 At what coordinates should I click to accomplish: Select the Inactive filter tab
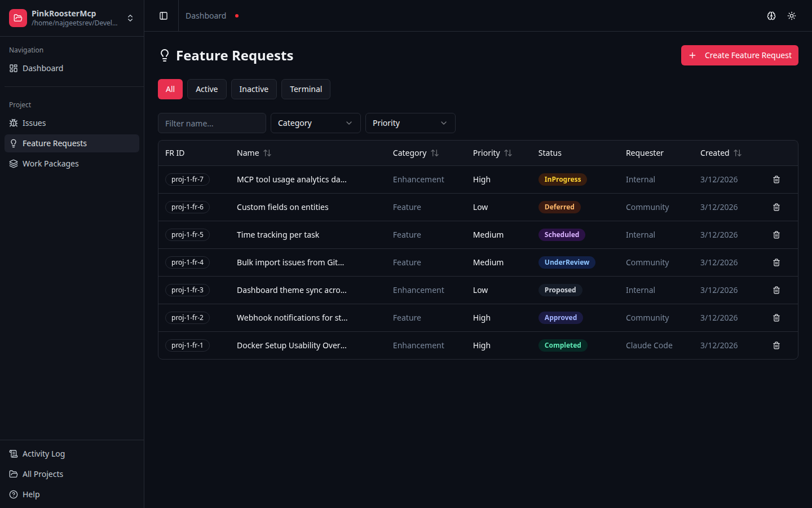pos(254,89)
